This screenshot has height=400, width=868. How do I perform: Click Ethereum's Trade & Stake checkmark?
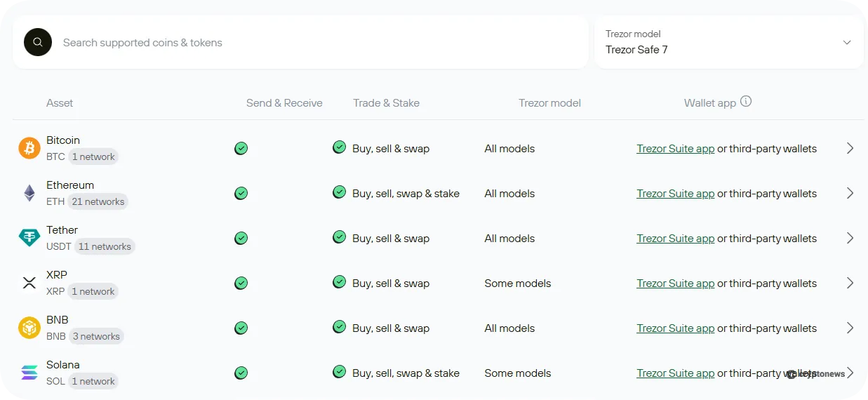click(340, 192)
